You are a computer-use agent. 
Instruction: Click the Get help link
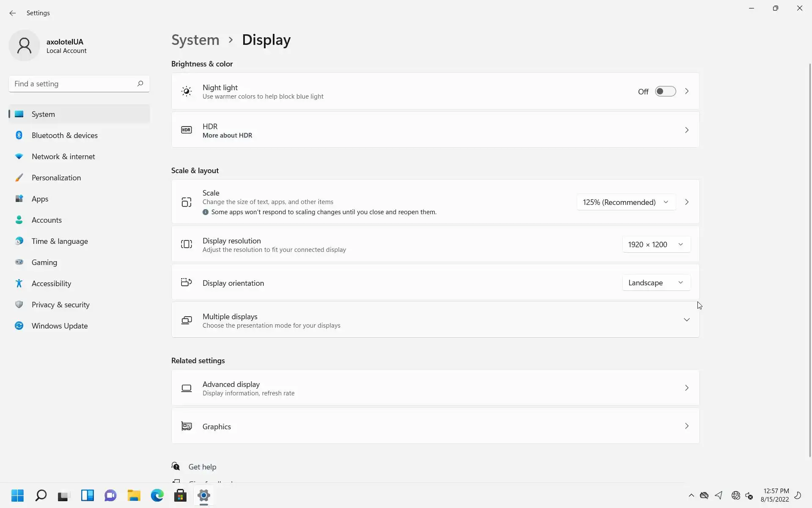tap(202, 467)
